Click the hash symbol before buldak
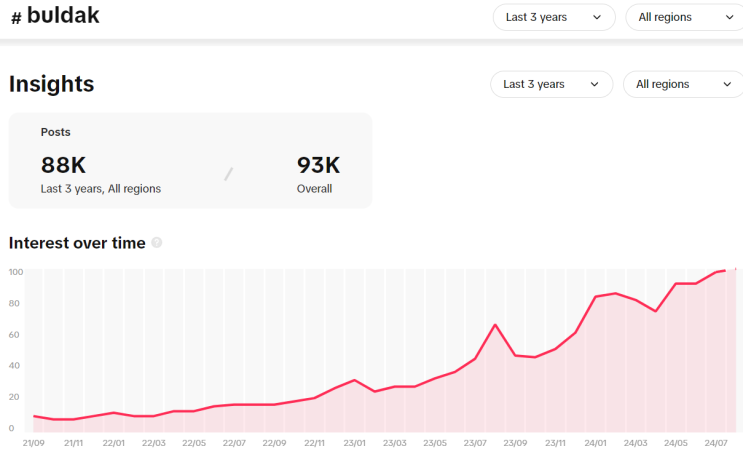The image size is (743, 454). 16,18
